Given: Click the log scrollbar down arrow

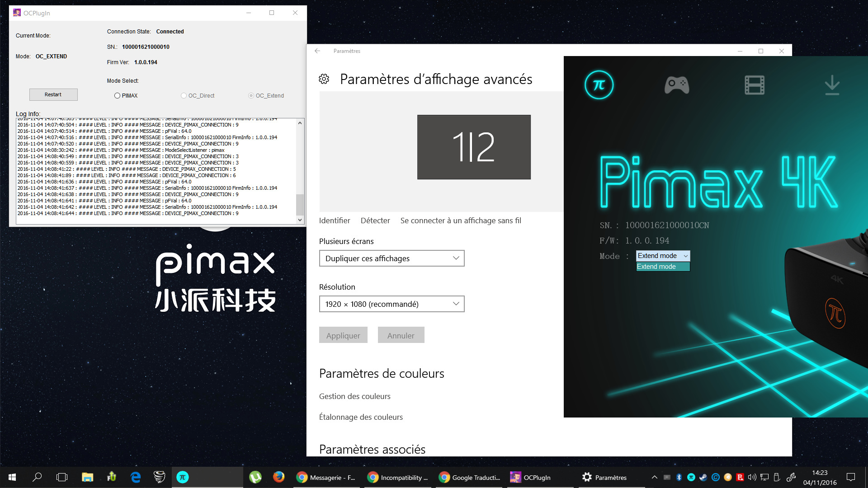Looking at the screenshot, I should click(x=300, y=220).
